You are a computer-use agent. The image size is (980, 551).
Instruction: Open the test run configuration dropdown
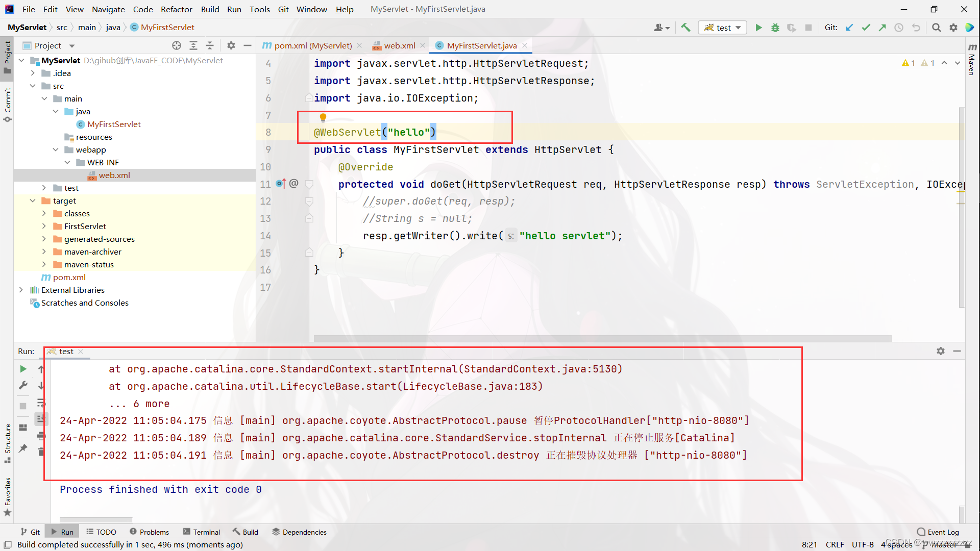tap(722, 28)
